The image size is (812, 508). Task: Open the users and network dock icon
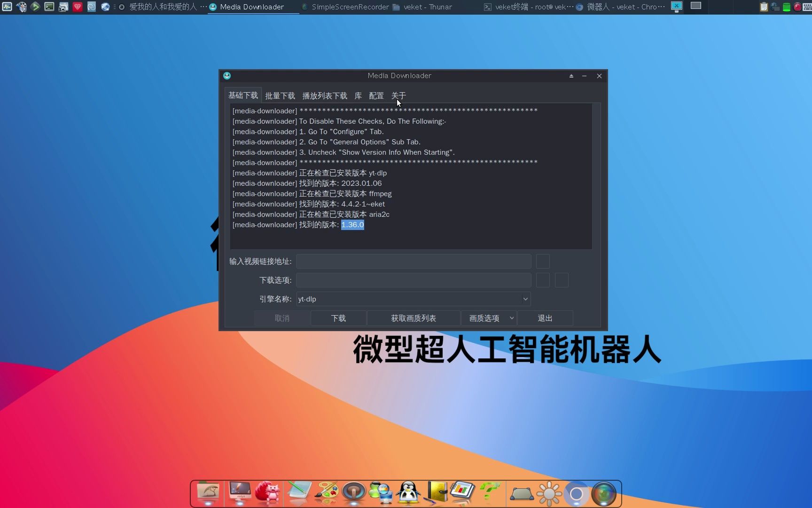(x=381, y=493)
